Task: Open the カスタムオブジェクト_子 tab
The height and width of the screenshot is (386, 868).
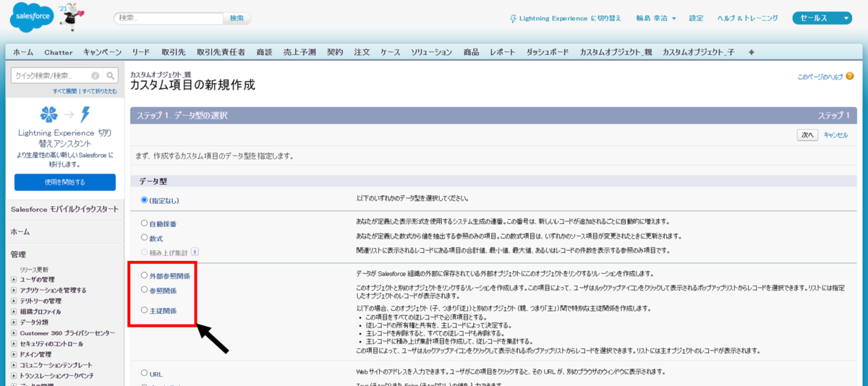Action: point(697,52)
